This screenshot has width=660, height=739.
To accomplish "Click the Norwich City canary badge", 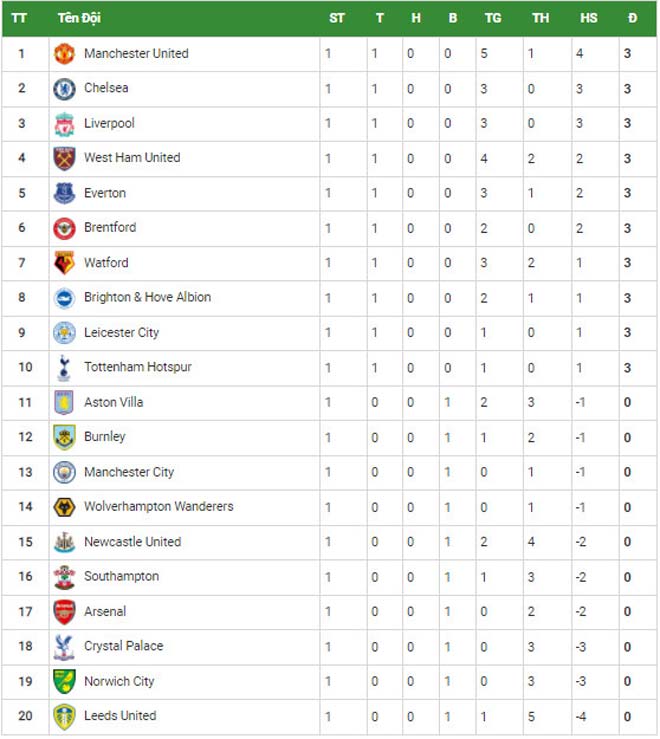I will (64, 682).
